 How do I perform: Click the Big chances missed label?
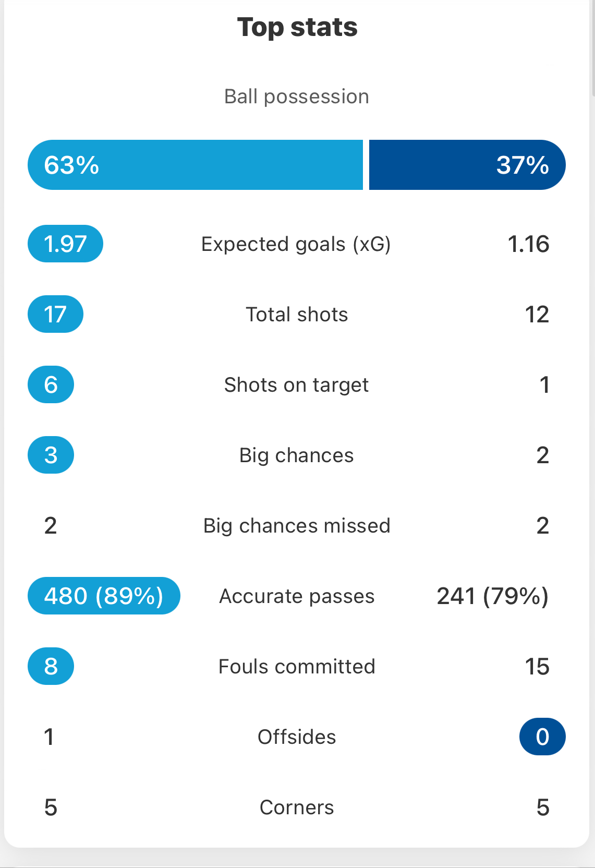click(297, 526)
